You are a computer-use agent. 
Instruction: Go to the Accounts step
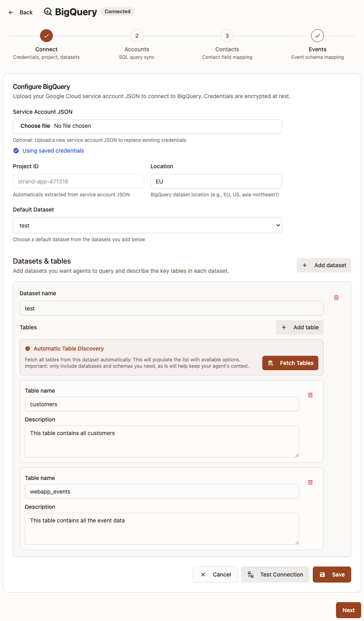click(137, 36)
